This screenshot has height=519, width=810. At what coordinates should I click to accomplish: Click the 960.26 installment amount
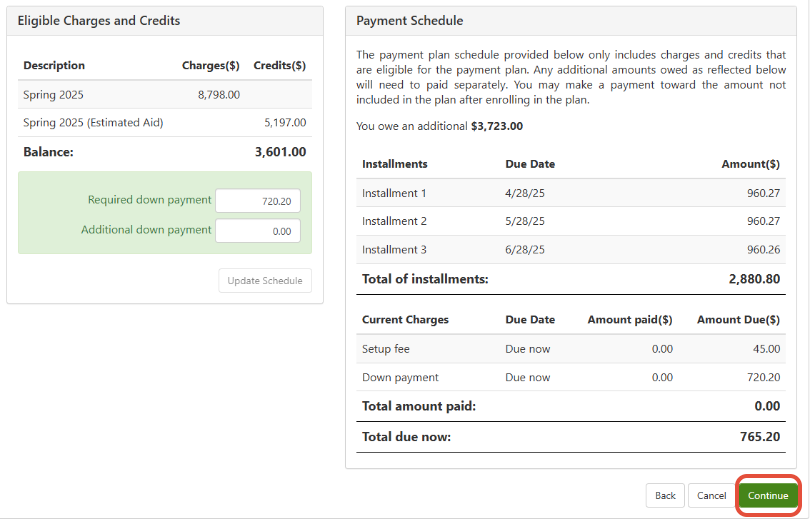point(764,249)
